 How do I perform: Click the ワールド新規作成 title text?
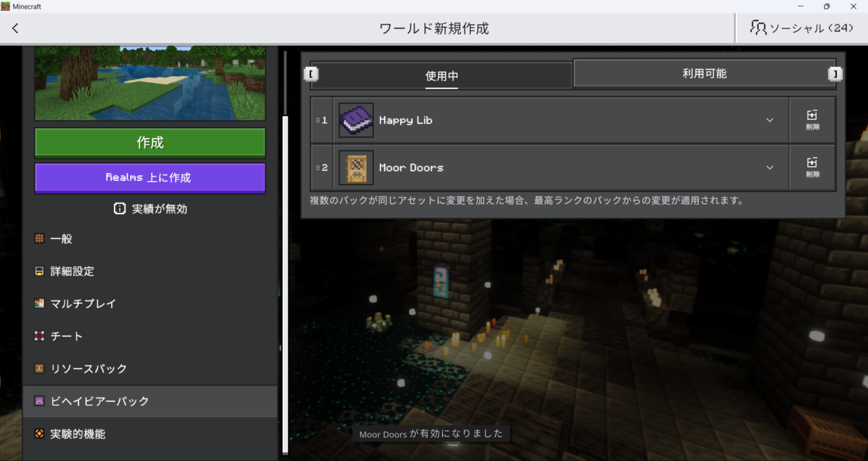click(434, 28)
